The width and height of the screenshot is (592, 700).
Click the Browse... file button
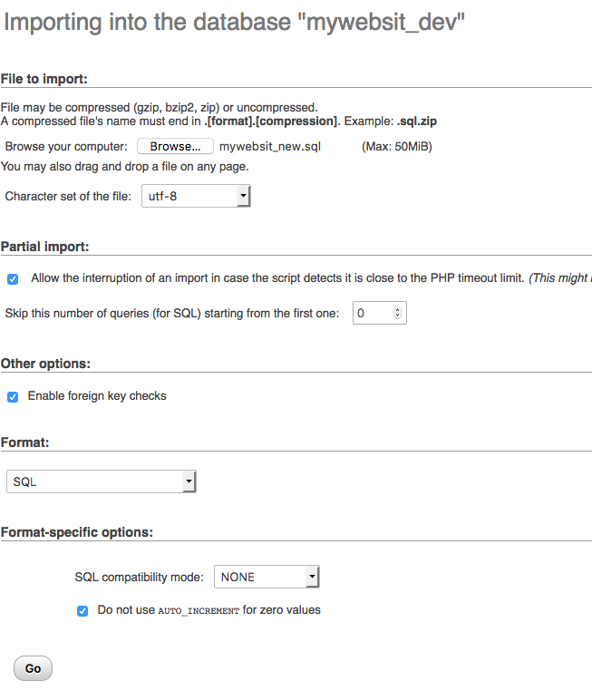pos(175,146)
